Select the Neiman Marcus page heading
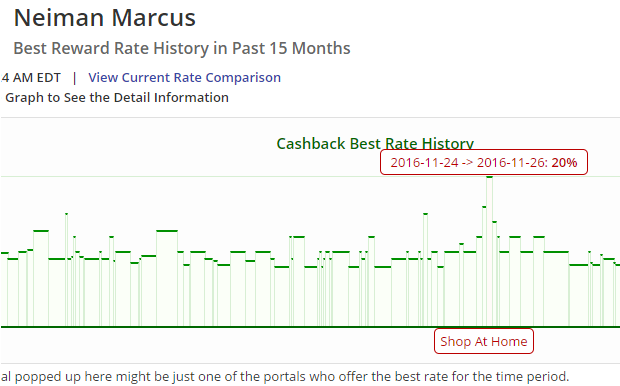The width and height of the screenshot is (620, 386). (105, 18)
